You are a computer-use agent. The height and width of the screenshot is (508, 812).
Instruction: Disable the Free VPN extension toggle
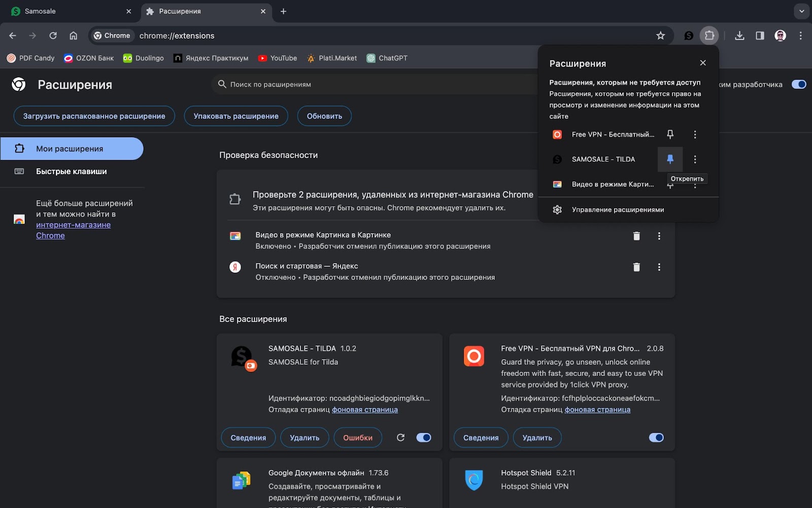pyautogui.click(x=656, y=437)
